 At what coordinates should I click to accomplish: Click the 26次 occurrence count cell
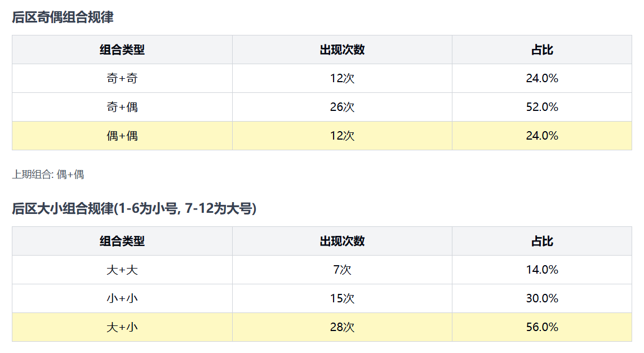coord(342,107)
